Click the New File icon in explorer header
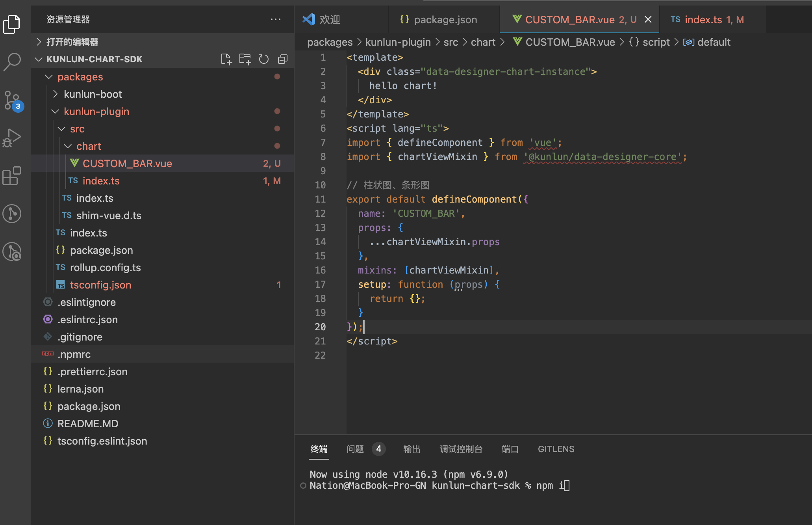 click(x=226, y=59)
